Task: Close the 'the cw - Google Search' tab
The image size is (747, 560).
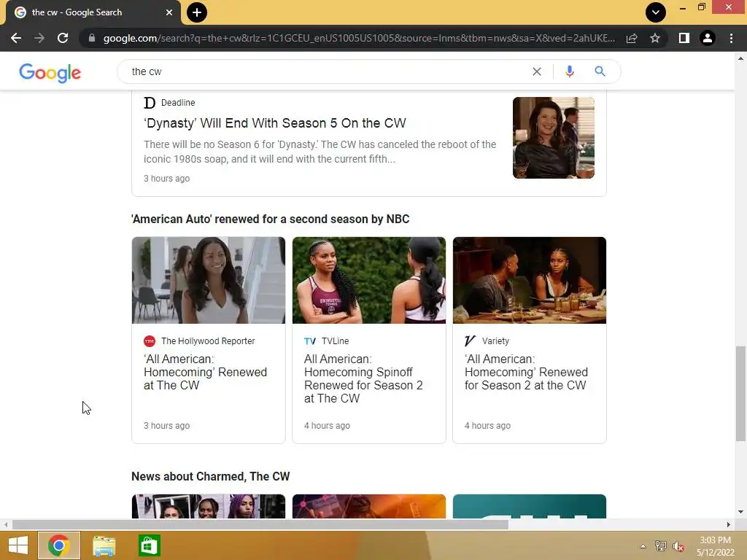Action: 169,12
